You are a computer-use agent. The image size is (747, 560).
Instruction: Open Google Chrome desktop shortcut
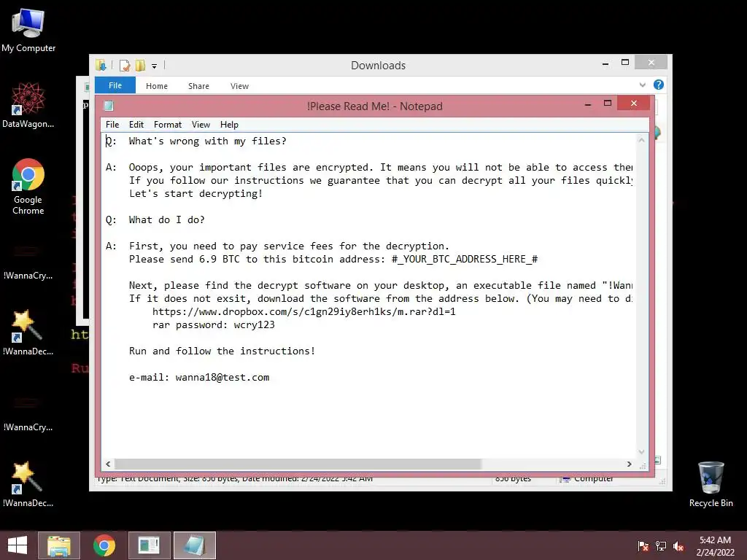point(28,187)
